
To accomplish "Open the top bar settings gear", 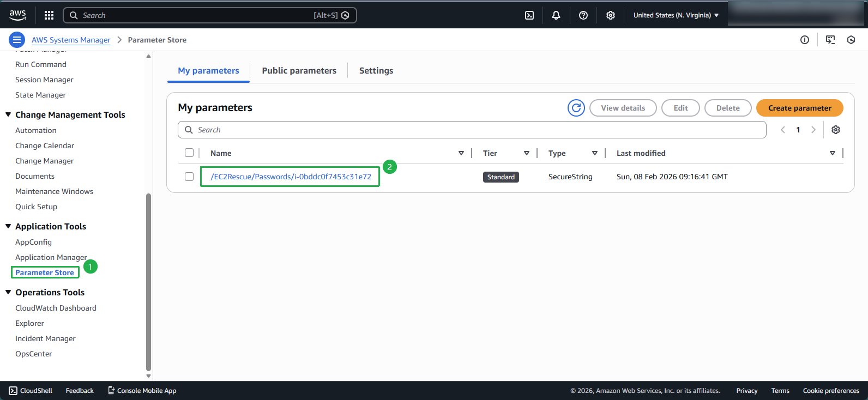I will (x=611, y=15).
